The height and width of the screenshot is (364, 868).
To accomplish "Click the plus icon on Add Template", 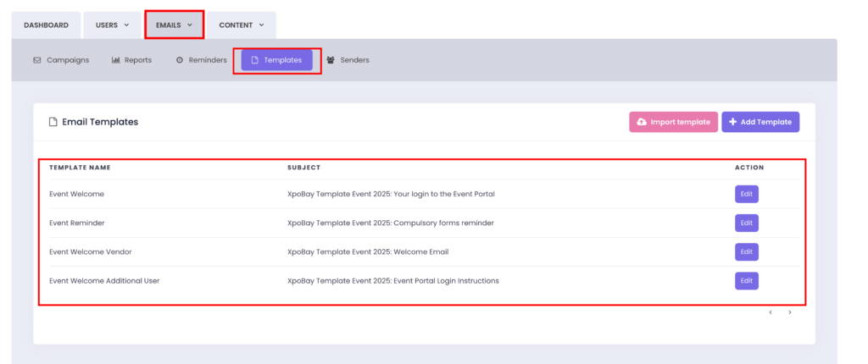I will point(732,122).
